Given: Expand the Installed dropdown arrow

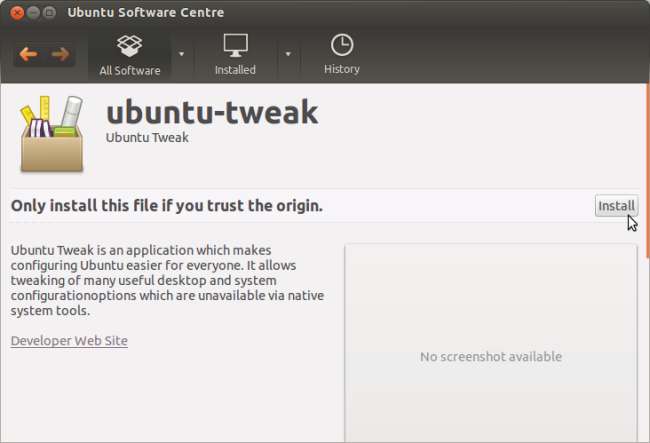Looking at the screenshot, I should click(287, 54).
